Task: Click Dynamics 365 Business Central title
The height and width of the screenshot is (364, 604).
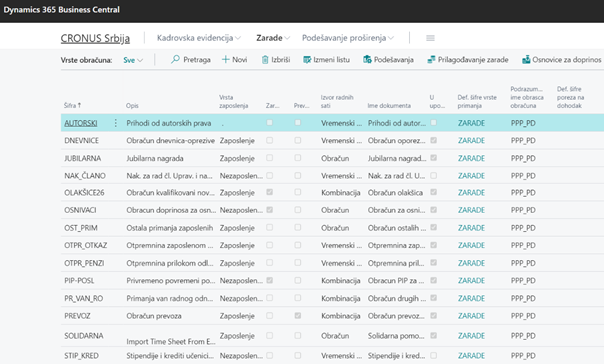Action: click(61, 10)
